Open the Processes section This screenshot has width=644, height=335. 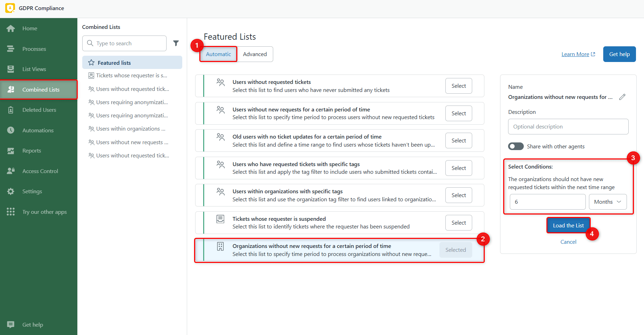pyautogui.click(x=34, y=49)
